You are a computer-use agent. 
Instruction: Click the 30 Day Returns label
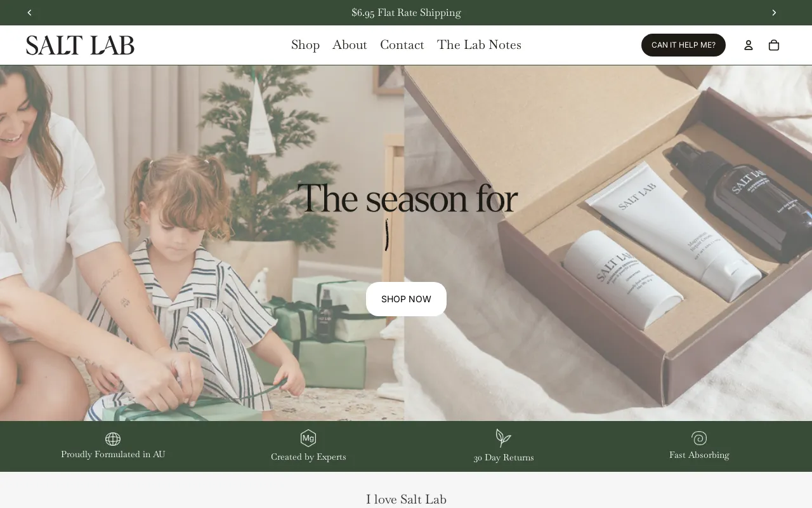(x=504, y=457)
